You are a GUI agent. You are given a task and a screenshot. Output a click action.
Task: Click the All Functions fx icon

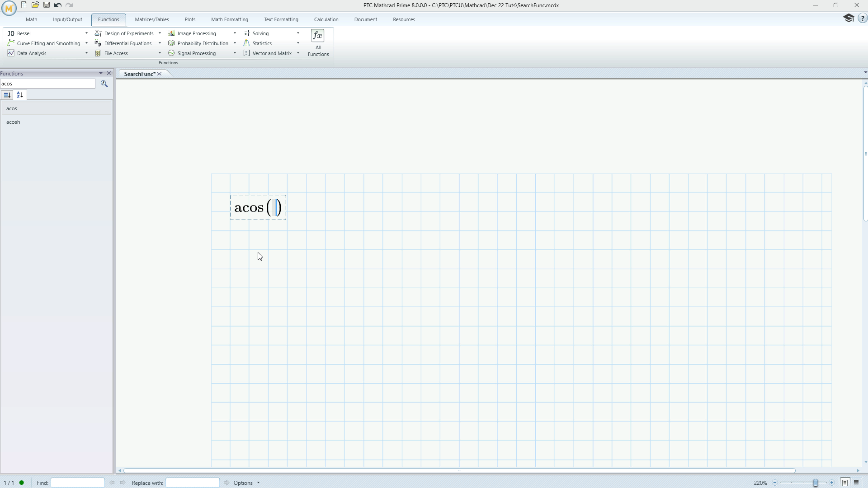coord(318,36)
